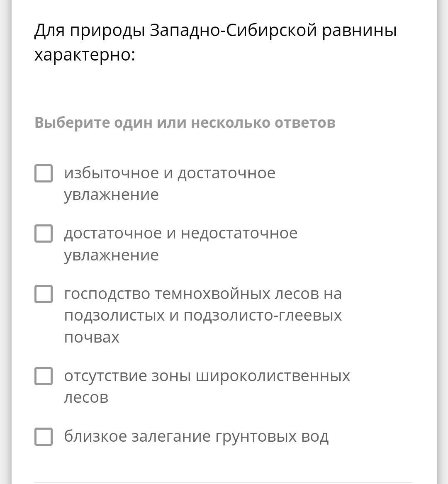Click the question line "Для природы Западно-Сибирской равнины"
448x484 pixels.
(215, 31)
